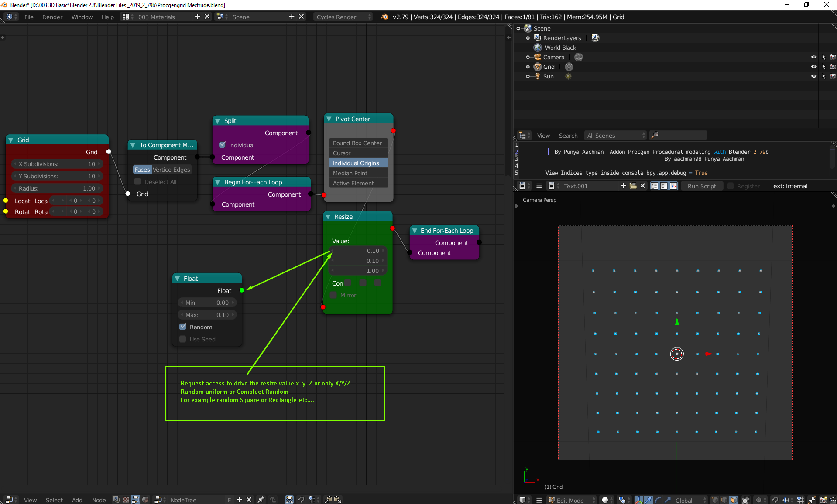Toggle face select mode in 3D viewport header
This screenshot has height=504, width=837.
734,500
